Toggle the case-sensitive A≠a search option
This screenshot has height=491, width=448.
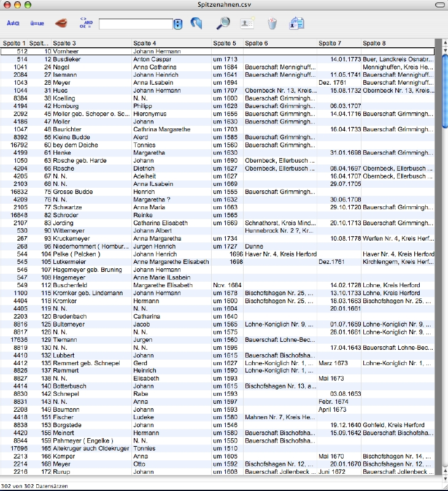[x=12, y=23]
